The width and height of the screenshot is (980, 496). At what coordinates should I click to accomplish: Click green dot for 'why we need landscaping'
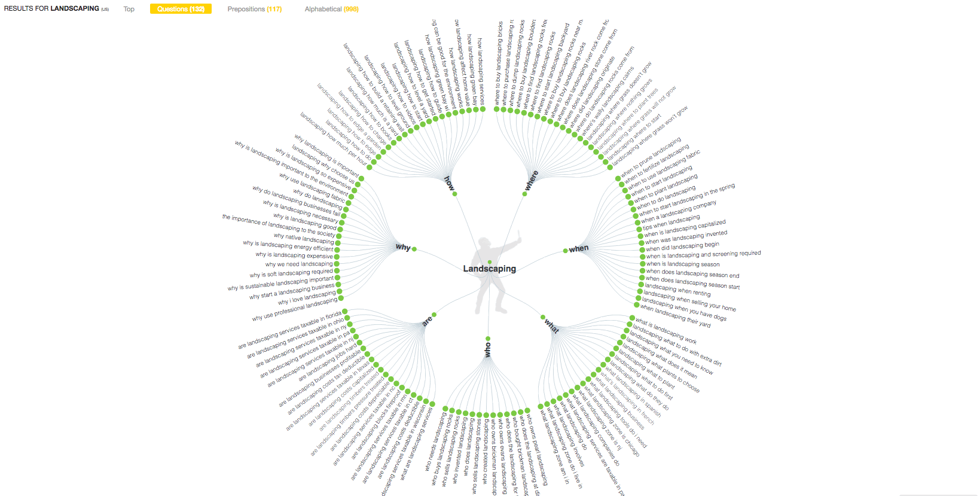point(337,264)
